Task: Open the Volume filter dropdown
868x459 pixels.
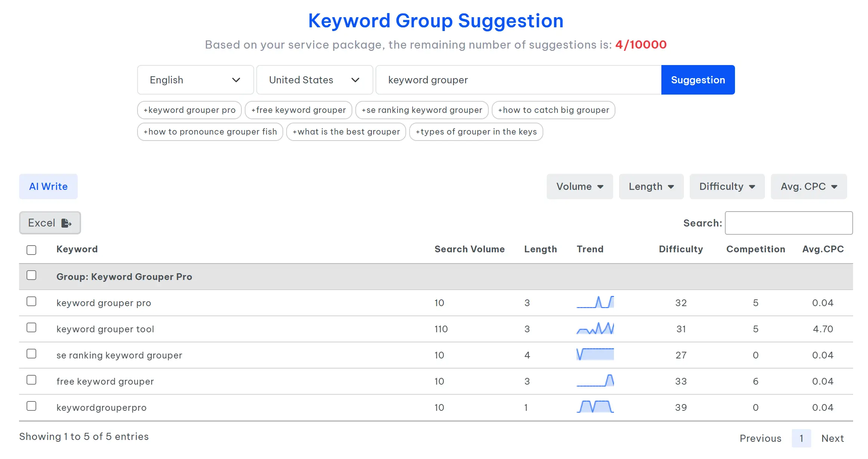Action: [x=580, y=187]
